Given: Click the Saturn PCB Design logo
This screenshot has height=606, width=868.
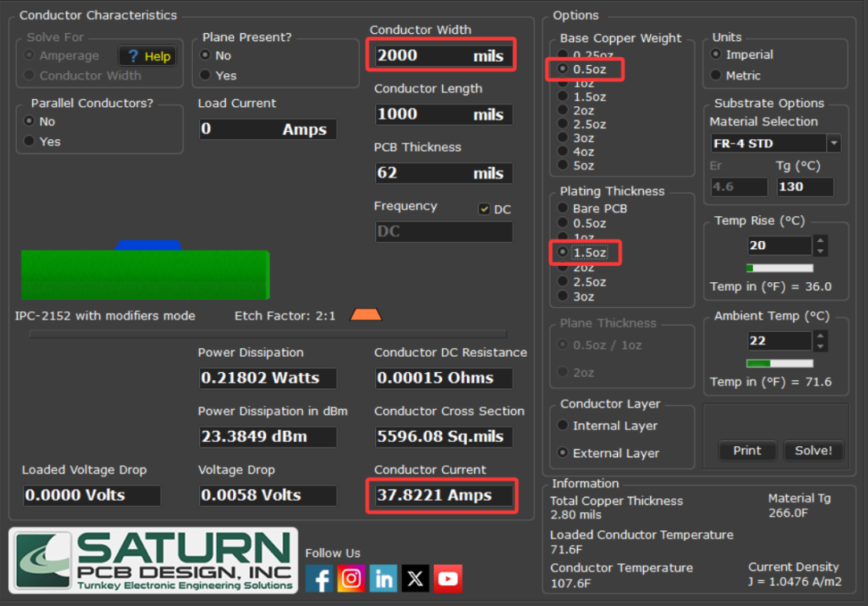Looking at the screenshot, I should pos(154,561).
